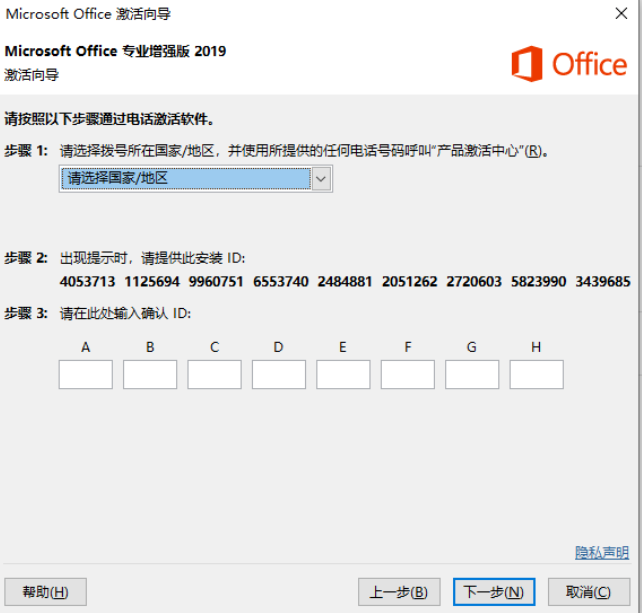The height and width of the screenshot is (613, 642).
Task: Close the activation wizard window
Action: point(622,14)
